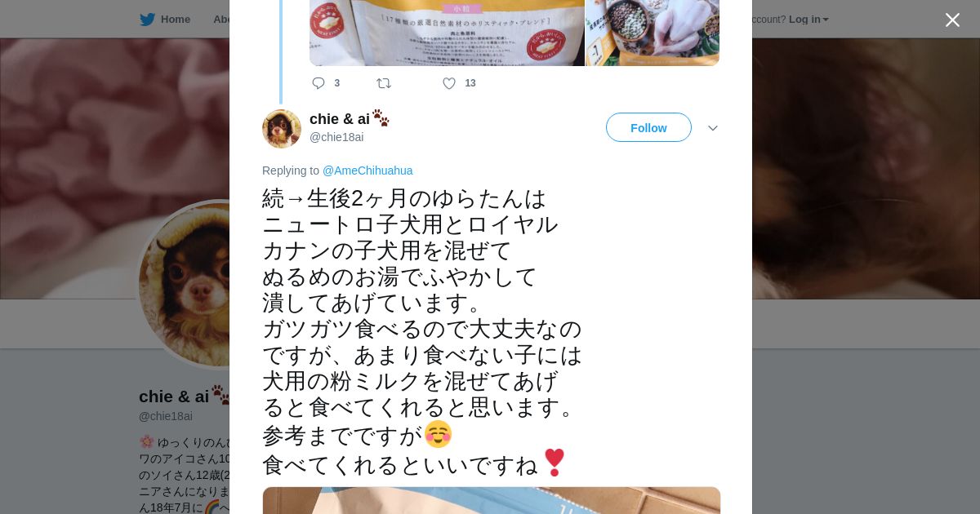Close the tweet overlay with X
Image resolution: width=980 pixels, height=514 pixels.
(x=952, y=20)
